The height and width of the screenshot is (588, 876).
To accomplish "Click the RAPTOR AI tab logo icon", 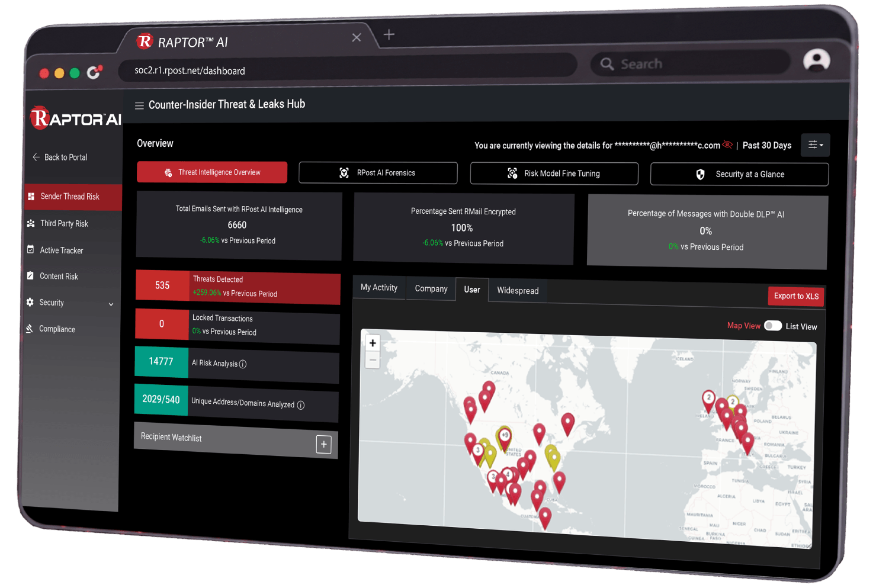I will pyautogui.click(x=145, y=41).
